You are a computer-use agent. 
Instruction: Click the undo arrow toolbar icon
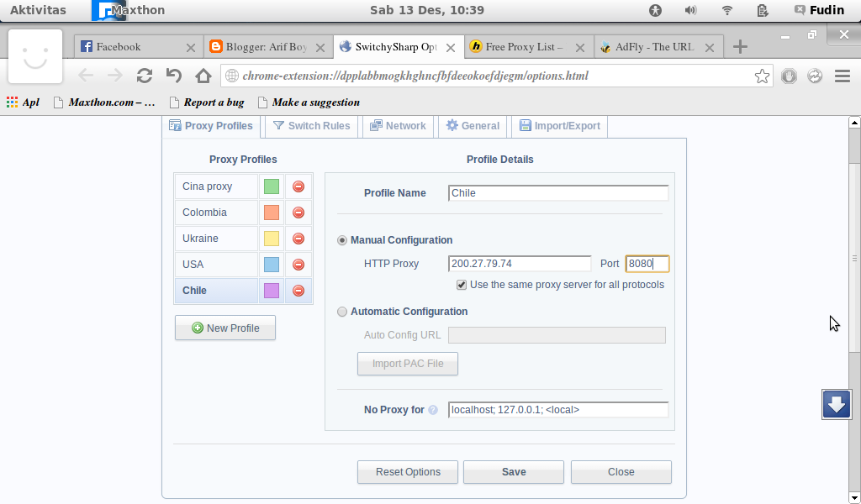(174, 76)
